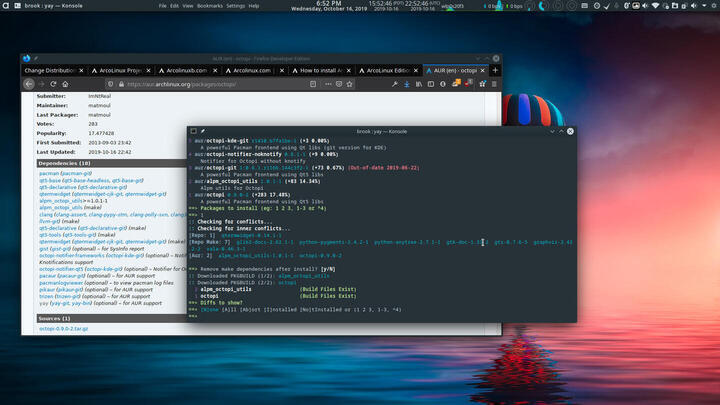
Task: Open the qt5-tools dependency link
Action: 50,235
